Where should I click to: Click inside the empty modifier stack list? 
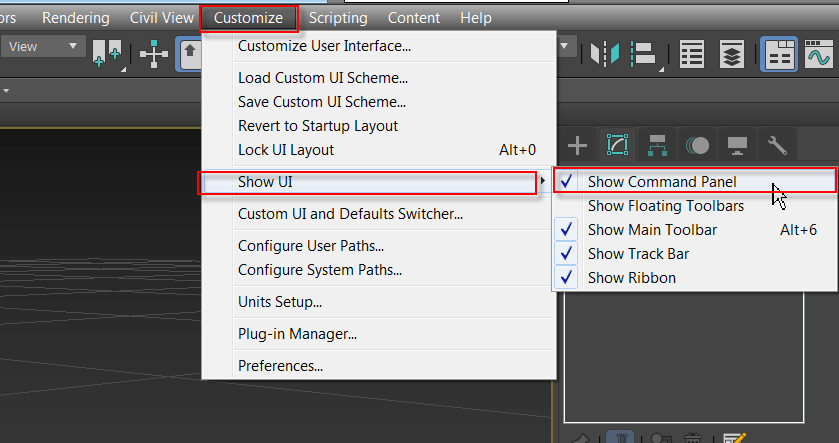click(684, 357)
